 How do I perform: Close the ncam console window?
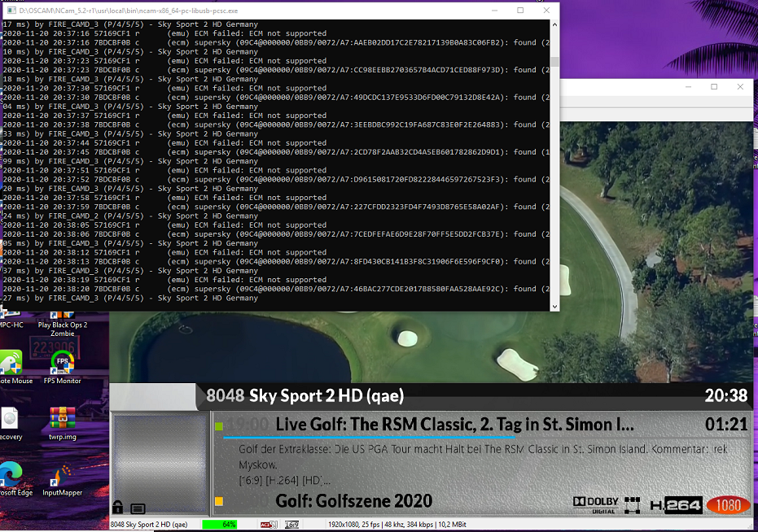pos(546,10)
